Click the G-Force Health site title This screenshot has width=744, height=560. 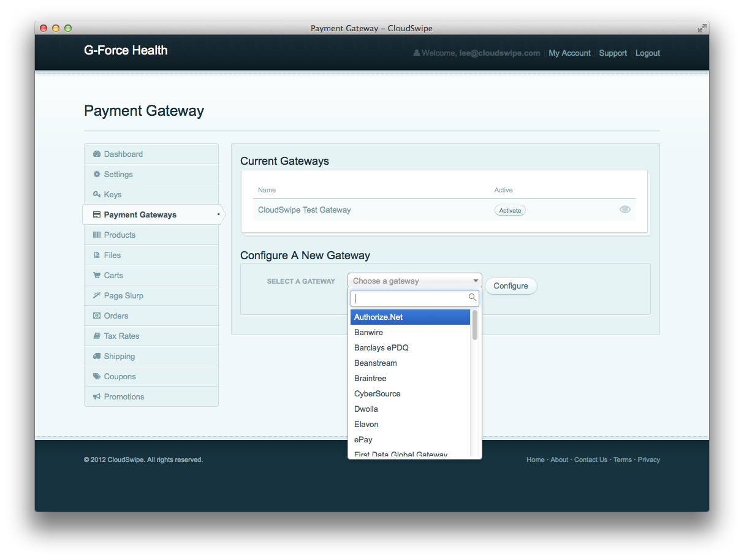(x=126, y=50)
